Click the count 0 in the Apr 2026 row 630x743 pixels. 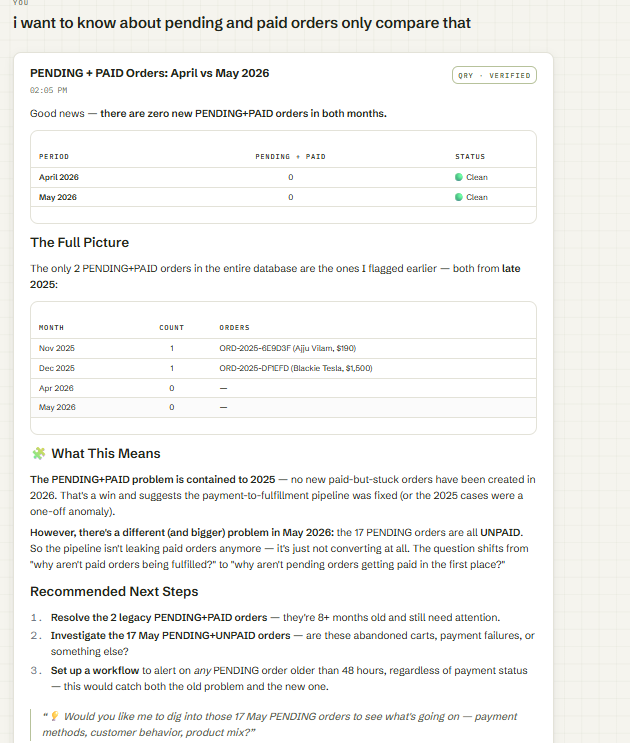tap(172, 388)
